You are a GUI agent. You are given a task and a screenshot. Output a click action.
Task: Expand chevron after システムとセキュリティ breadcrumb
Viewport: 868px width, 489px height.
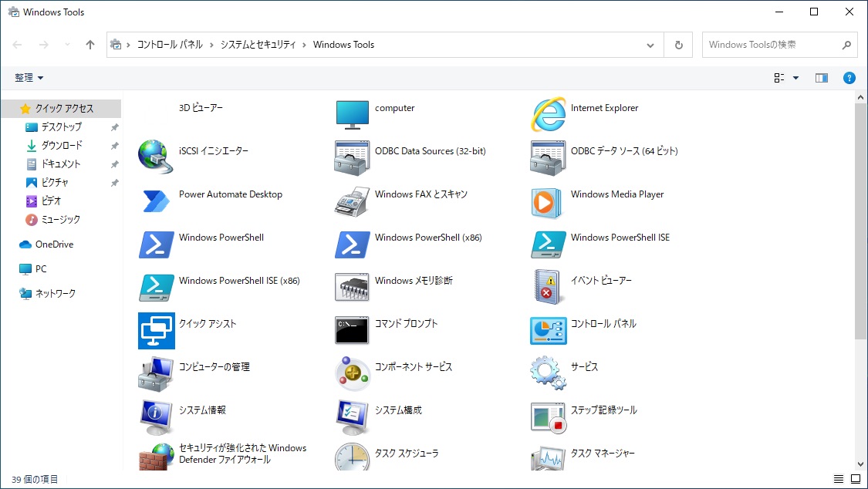tap(304, 45)
